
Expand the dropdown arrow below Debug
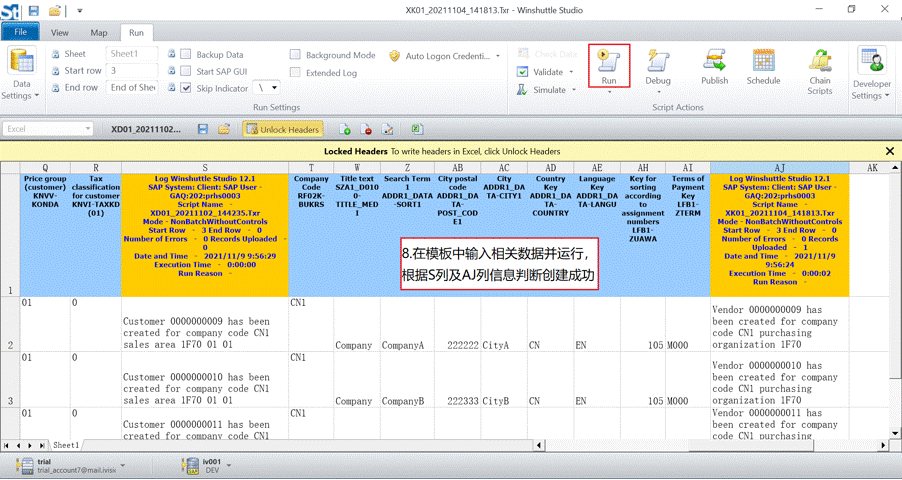coord(658,92)
